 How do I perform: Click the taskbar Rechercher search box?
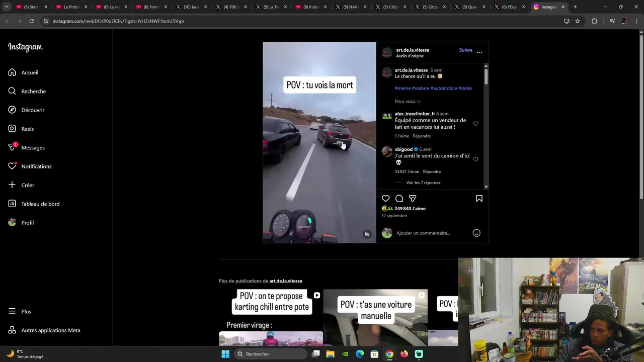[271, 354]
